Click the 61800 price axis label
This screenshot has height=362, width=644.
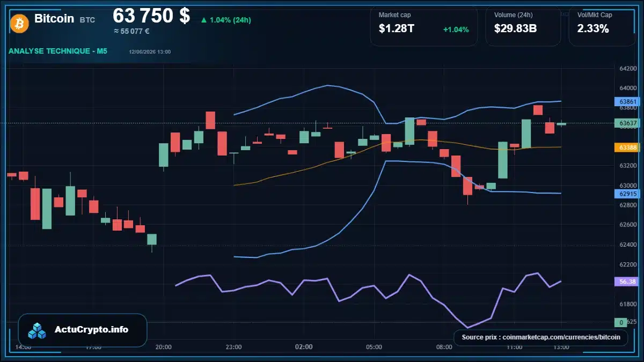[x=628, y=304]
